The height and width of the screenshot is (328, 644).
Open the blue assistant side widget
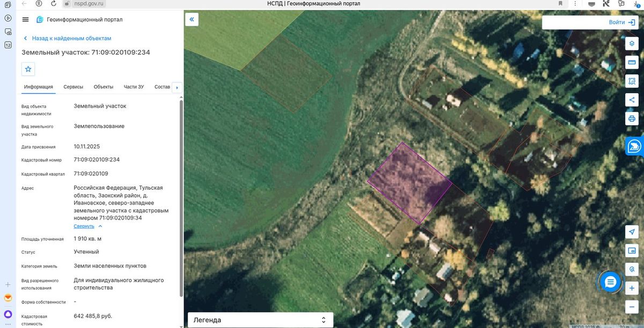pyautogui.click(x=635, y=146)
